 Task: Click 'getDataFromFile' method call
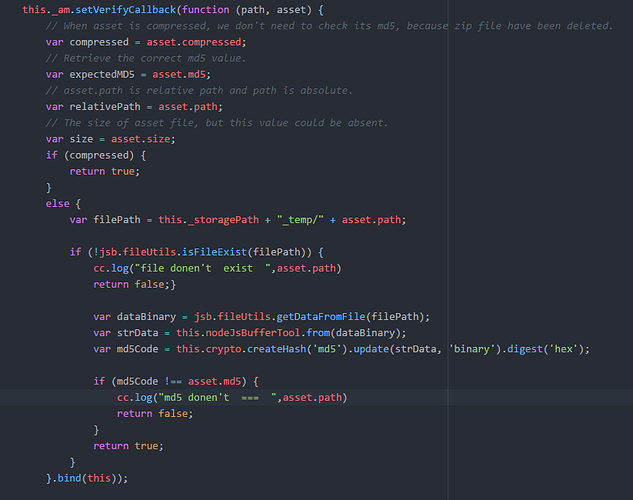tap(321, 316)
